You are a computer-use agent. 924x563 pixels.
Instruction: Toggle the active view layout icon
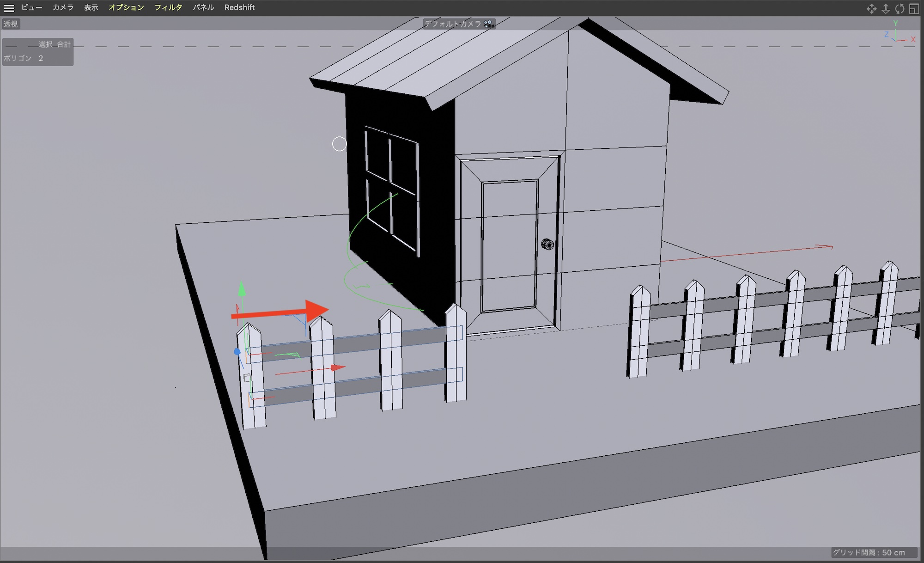tap(914, 9)
